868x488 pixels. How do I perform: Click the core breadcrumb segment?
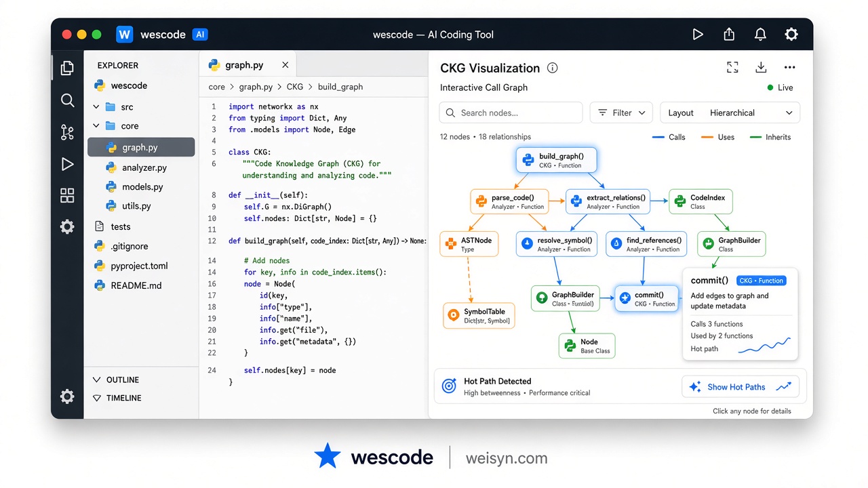coord(216,87)
